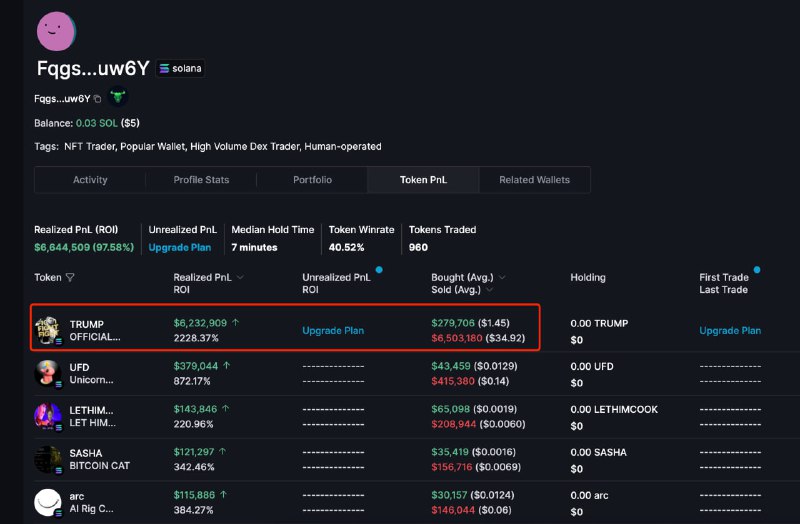Copy the Fqgs...uw6Y wallet address
This screenshot has width=800, height=524.
(97, 99)
